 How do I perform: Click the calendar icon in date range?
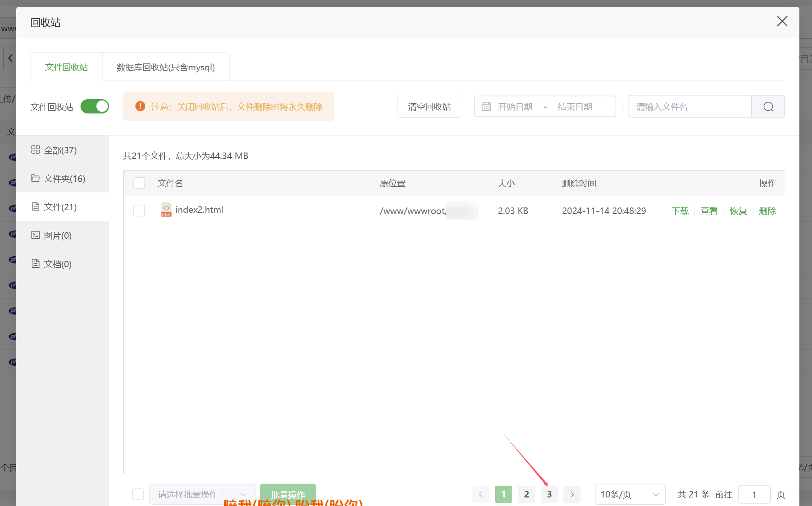click(486, 107)
